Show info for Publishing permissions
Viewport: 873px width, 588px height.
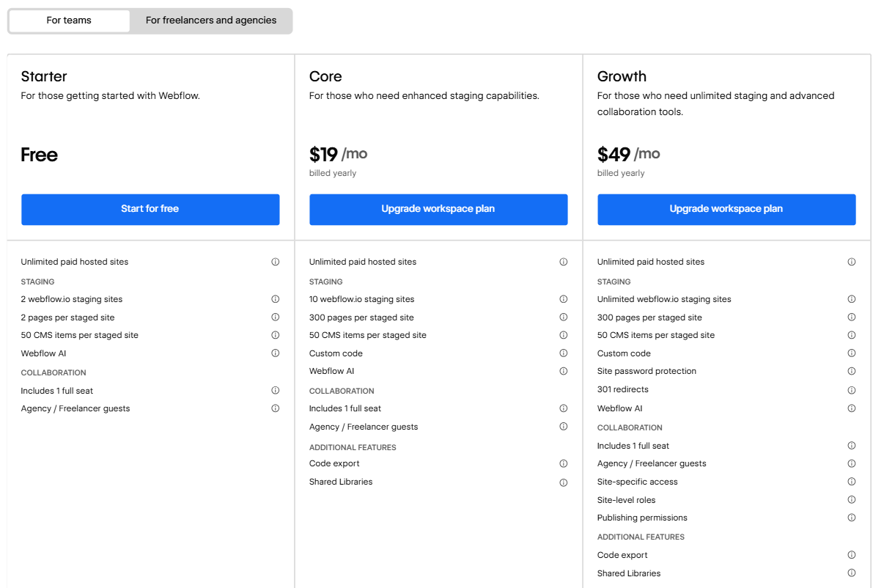point(852,518)
